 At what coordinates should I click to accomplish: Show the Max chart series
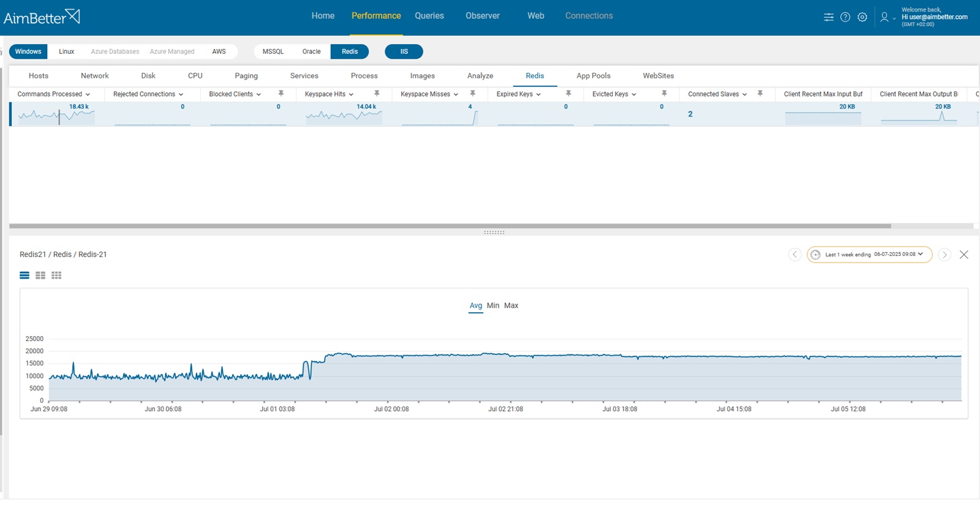pos(511,305)
